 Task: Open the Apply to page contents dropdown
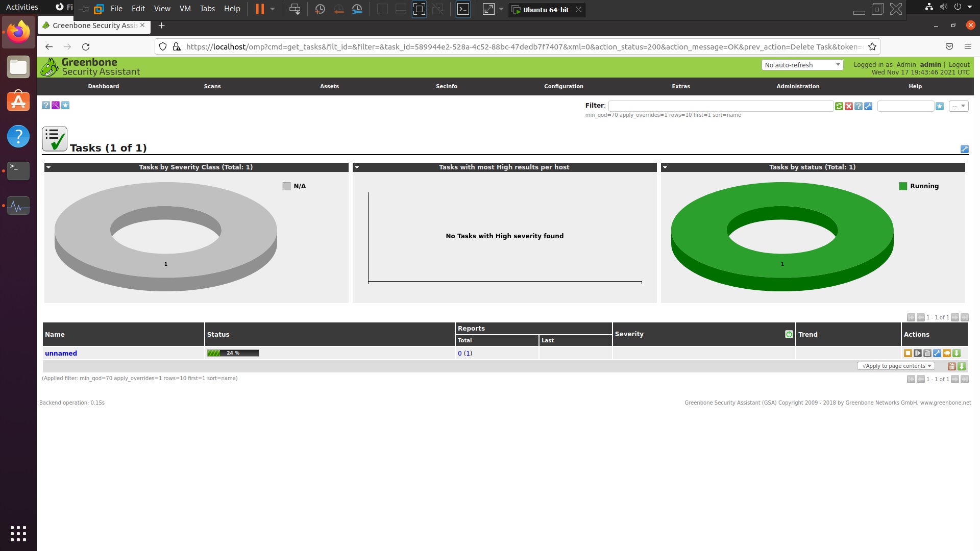pos(896,366)
